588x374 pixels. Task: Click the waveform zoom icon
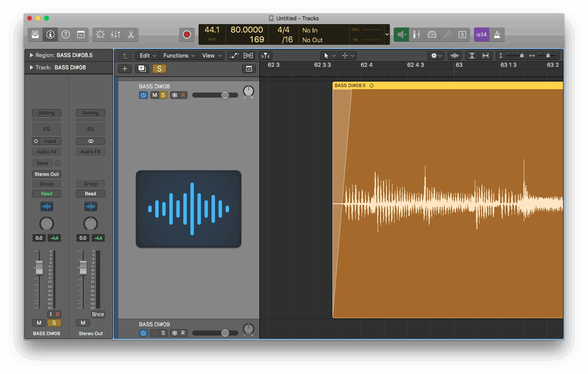(455, 56)
